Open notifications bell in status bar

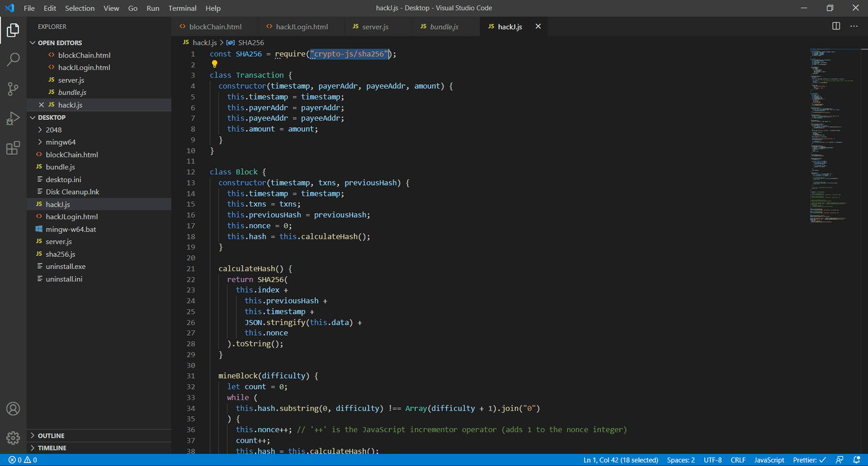click(x=856, y=460)
